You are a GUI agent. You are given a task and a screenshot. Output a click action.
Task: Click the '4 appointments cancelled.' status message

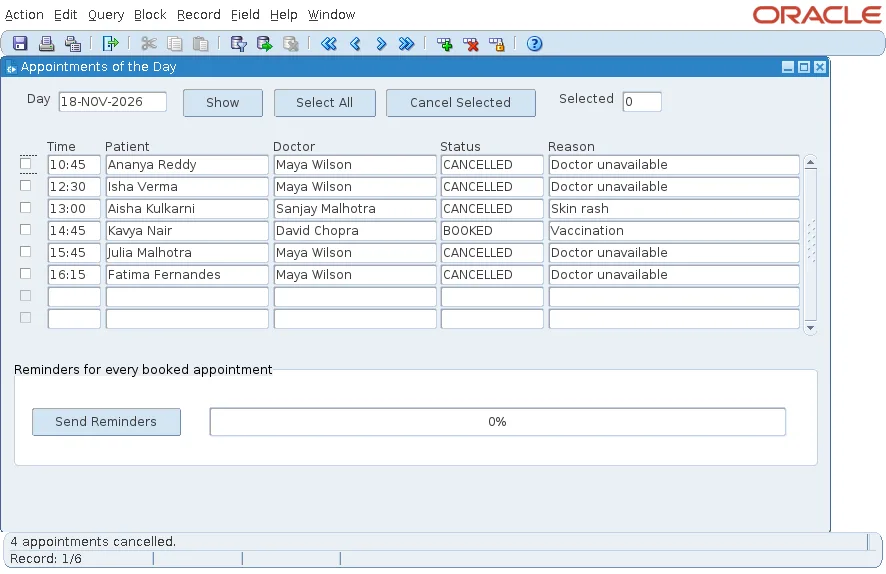point(93,541)
